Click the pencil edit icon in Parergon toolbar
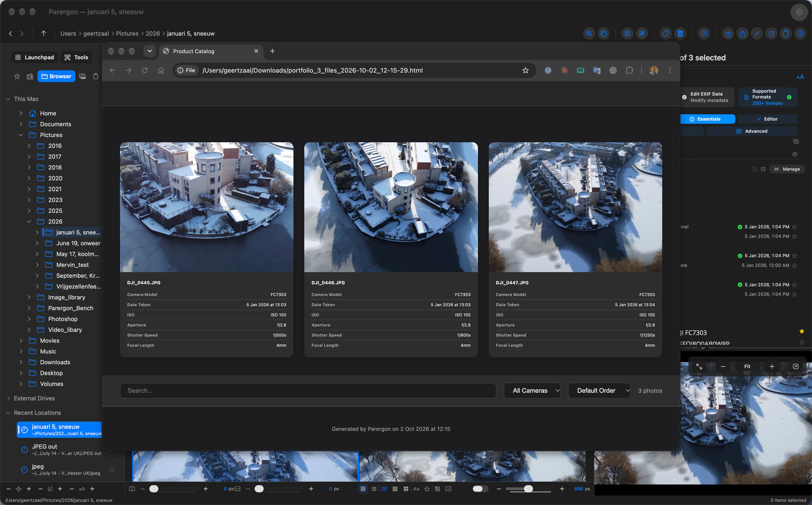The width and height of the screenshot is (812, 505). pyautogui.click(x=757, y=33)
